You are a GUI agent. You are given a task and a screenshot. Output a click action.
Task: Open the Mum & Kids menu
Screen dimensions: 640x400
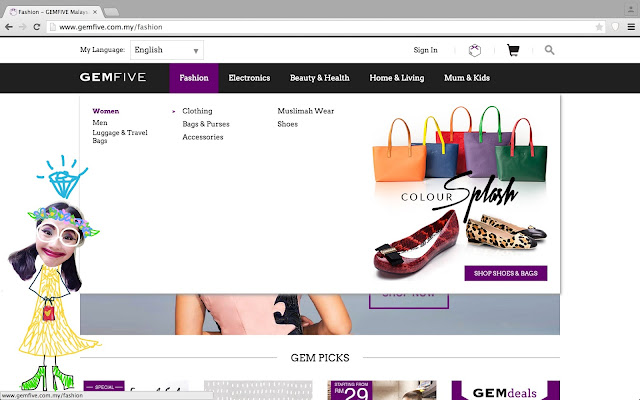coord(467,78)
